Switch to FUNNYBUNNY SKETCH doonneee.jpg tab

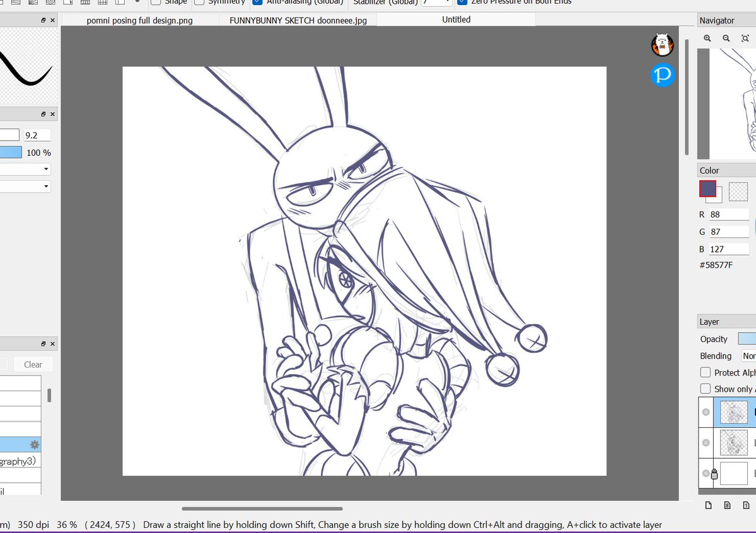pos(298,20)
